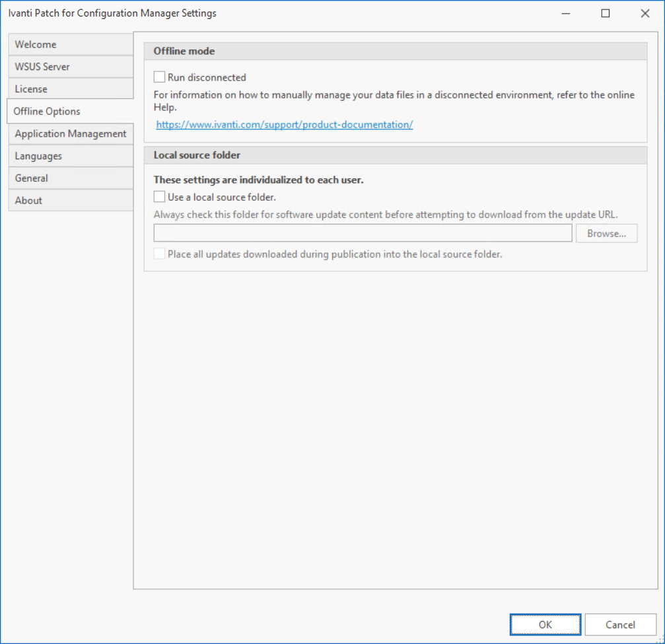The image size is (665, 644).
Task: Open the Welcome tab
Action: click(x=70, y=45)
